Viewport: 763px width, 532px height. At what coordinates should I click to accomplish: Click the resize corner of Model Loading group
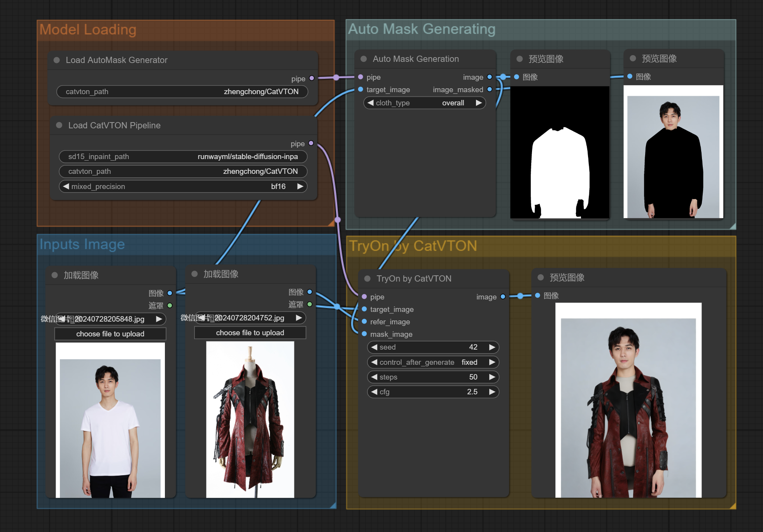(331, 223)
